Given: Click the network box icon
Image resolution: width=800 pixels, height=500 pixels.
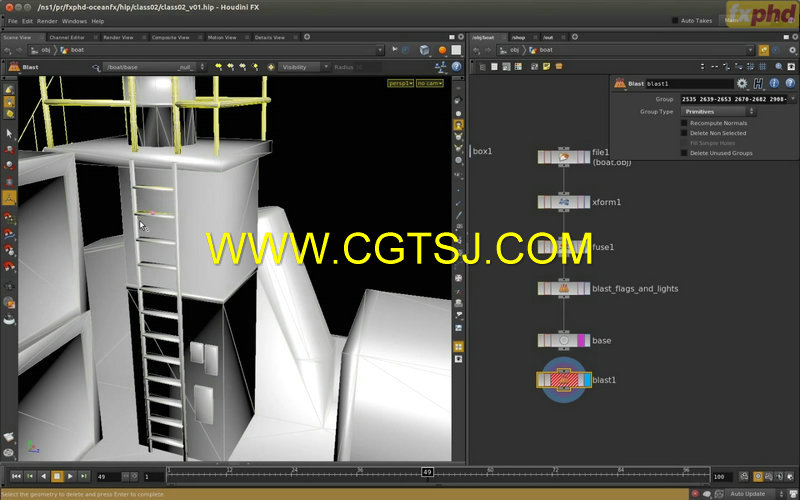Looking at the screenshot, I should tap(559, 66).
